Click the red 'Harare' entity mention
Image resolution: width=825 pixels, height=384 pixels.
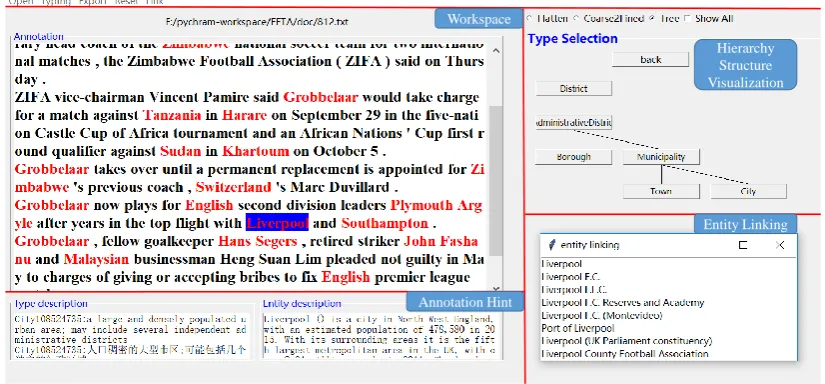pos(244,115)
